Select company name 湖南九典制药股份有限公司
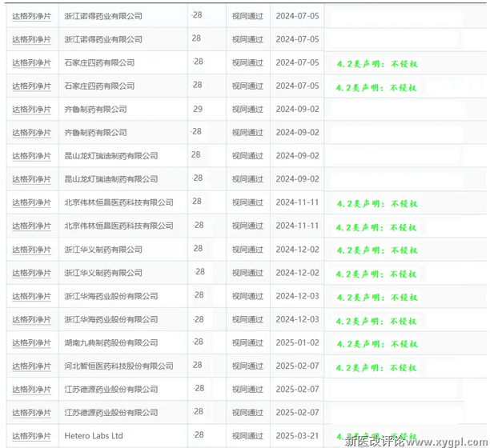The width and height of the screenshot is (490, 448). 111,342
